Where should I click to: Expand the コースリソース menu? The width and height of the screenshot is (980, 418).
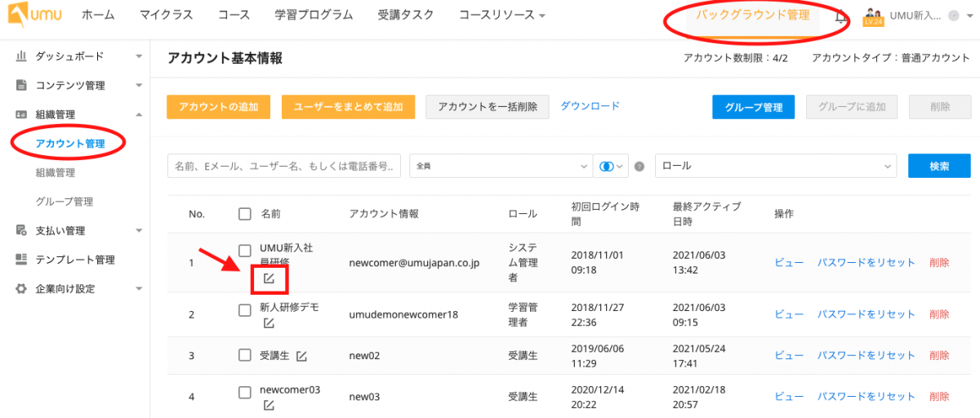tap(501, 16)
